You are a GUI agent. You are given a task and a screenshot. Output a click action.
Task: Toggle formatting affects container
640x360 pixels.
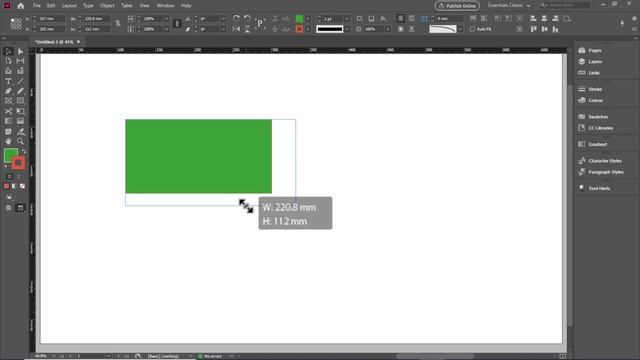click(x=9, y=176)
